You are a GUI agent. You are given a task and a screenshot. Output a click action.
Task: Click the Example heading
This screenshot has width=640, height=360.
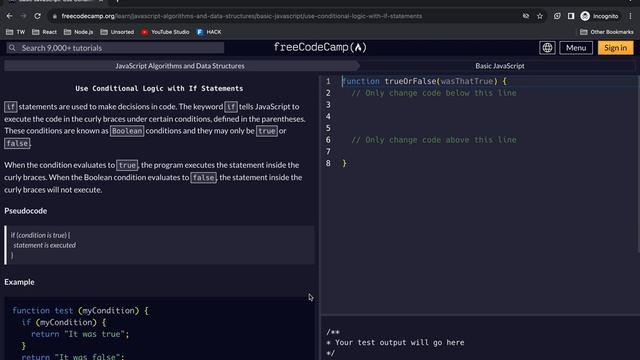19,282
